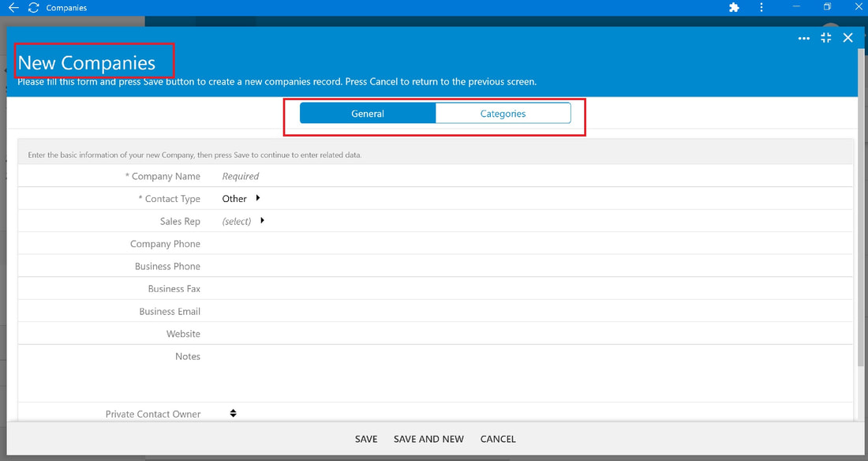
Task: Collapse the dialog with shrink icon
Action: click(x=826, y=38)
